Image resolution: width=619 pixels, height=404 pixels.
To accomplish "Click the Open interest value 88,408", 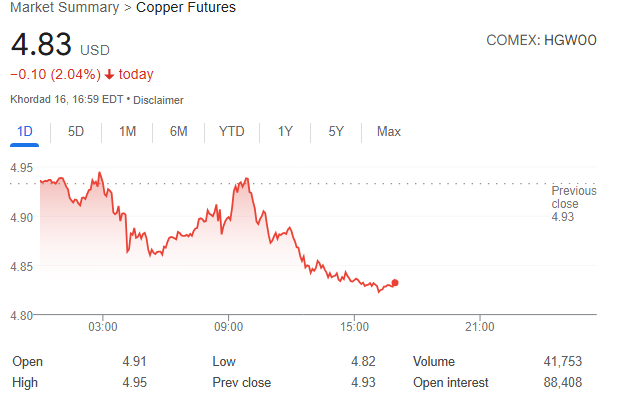I will [558, 382].
